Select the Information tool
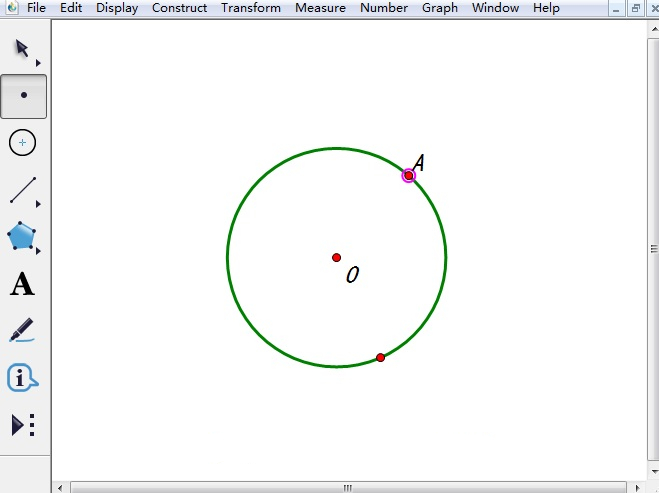659x493 pixels. click(x=22, y=378)
